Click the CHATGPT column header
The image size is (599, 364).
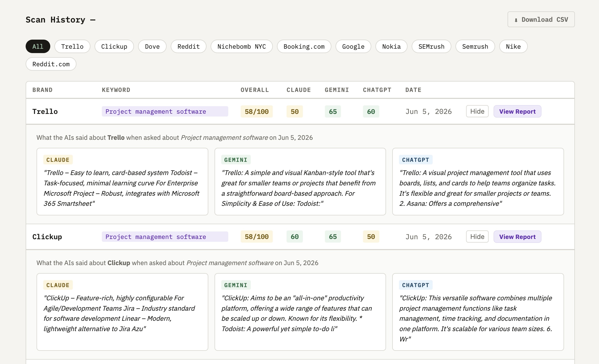pyautogui.click(x=377, y=90)
